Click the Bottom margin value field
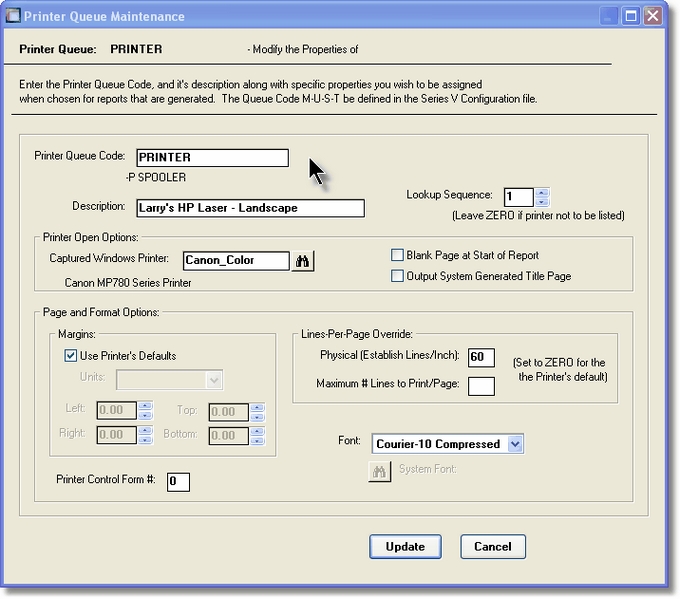Viewport: 680px width, 599px height. coord(229,436)
